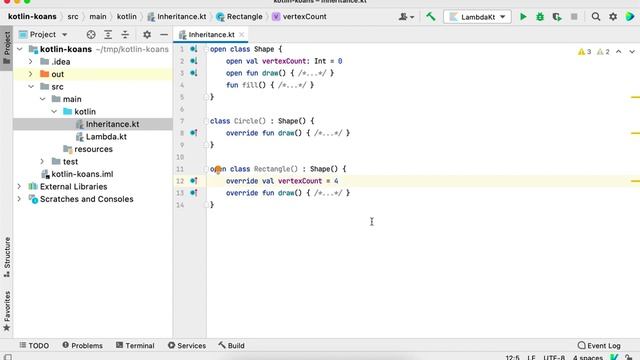Image resolution: width=640 pixels, height=360 pixels.
Task: Open the Services tool window
Action: coord(187,346)
